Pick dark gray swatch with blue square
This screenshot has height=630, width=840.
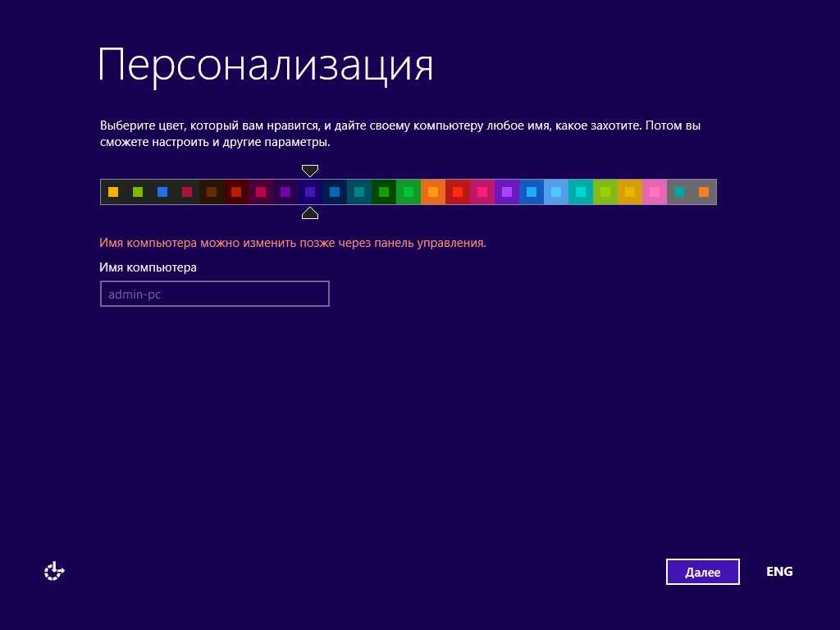tap(162, 192)
